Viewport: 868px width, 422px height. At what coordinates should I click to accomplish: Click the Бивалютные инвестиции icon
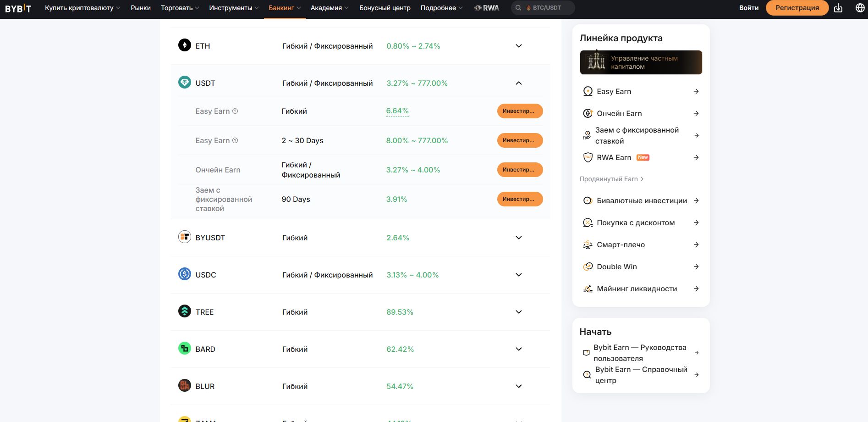point(588,200)
